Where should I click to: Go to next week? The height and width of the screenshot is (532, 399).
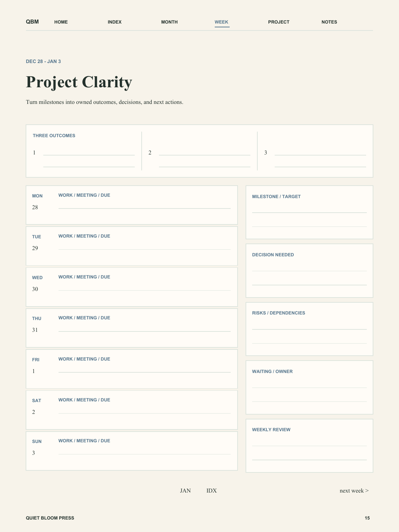pos(354,490)
